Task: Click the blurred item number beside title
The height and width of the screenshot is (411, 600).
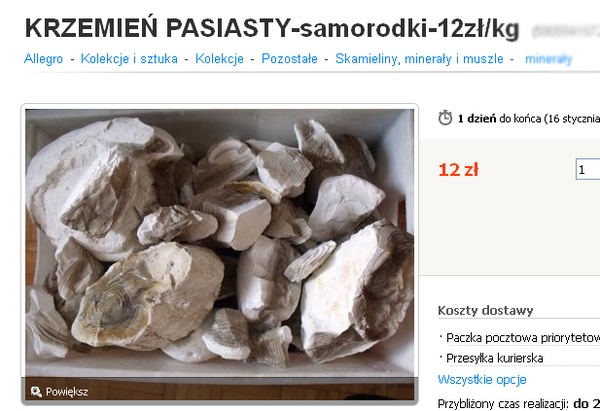Action: pos(566,32)
